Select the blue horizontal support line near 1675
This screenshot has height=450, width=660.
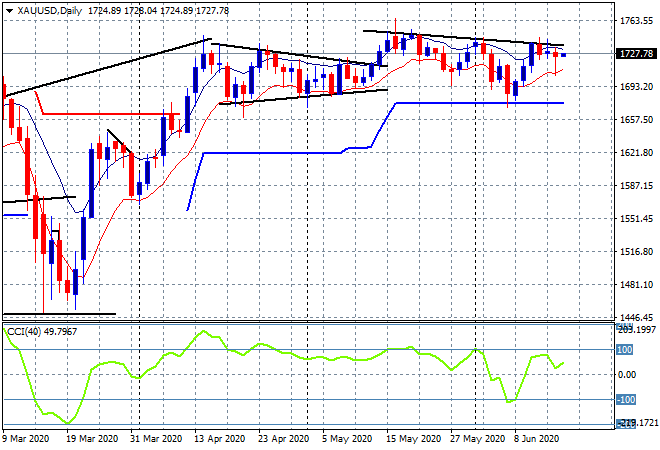(480, 103)
